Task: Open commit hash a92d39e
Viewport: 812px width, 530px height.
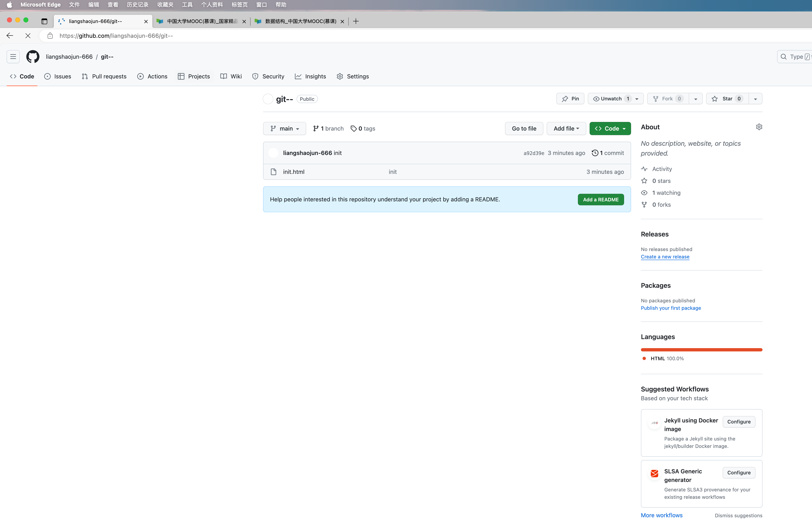Action: pyautogui.click(x=534, y=153)
